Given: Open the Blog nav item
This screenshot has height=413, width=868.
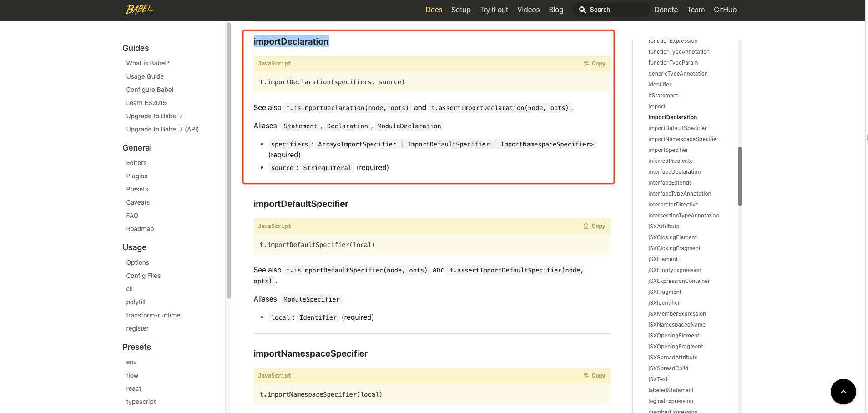Looking at the screenshot, I should click(556, 10).
